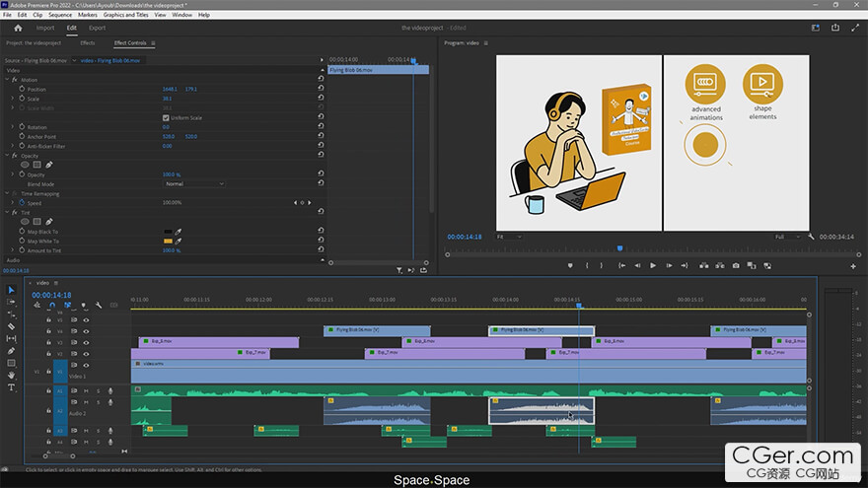This screenshot has width=868, height=488.
Task: Open the Full playback resolution dropdown
Action: [x=788, y=237]
